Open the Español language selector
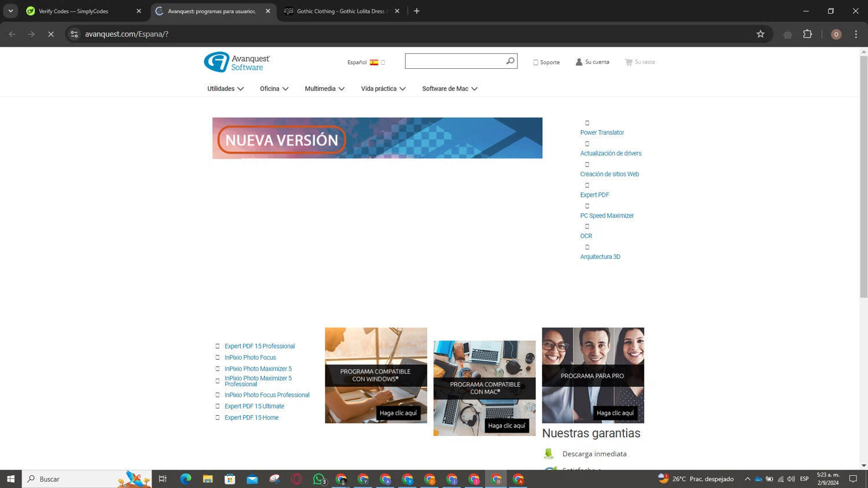Image resolution: width=868 pixels, height=488 pixels. click(366, 62)
